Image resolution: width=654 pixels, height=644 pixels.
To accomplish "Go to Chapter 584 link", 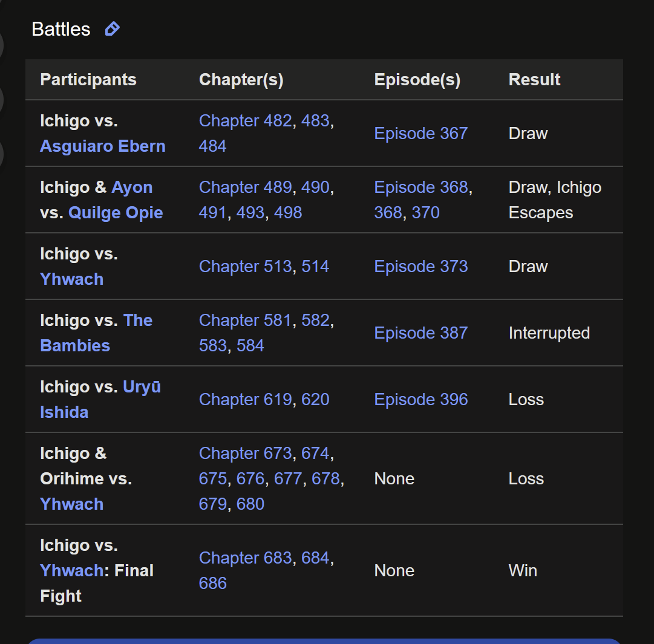I will pyautogui.click(x=250, y=346).
